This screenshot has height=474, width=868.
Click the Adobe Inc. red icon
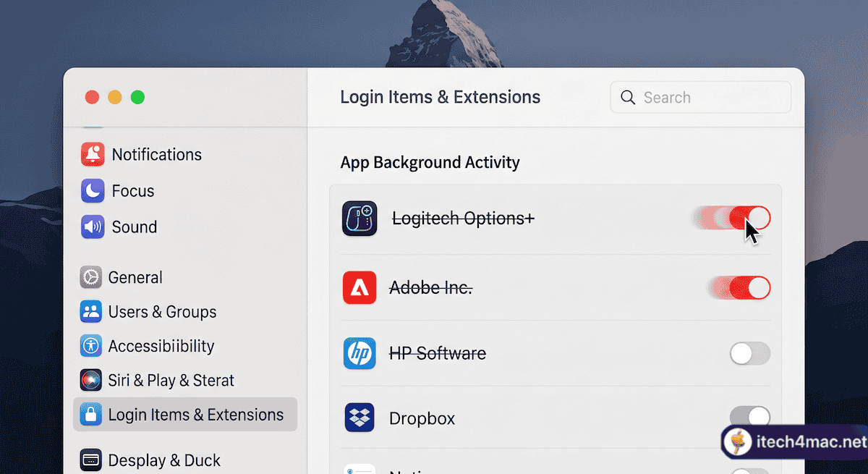[359, 288]
